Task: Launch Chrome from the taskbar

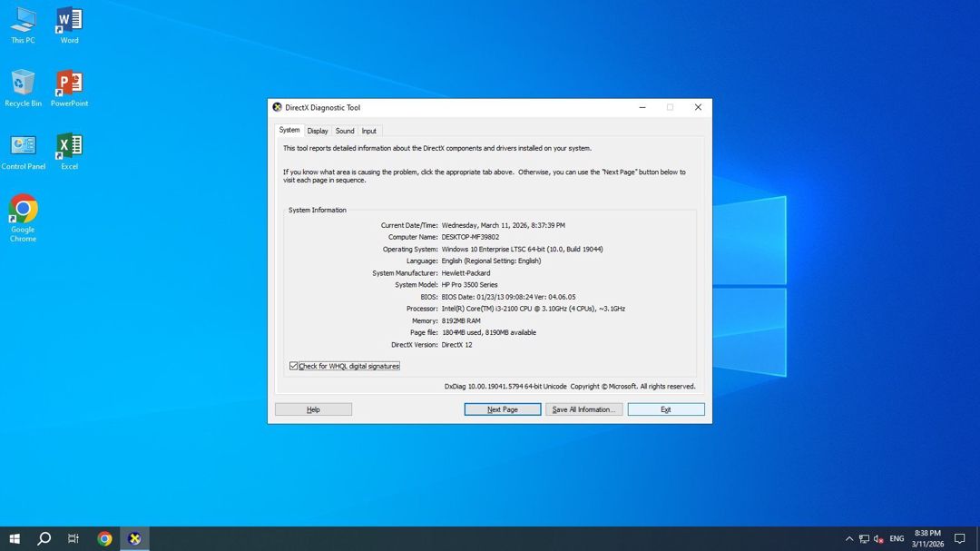Action: coord(104,538)
